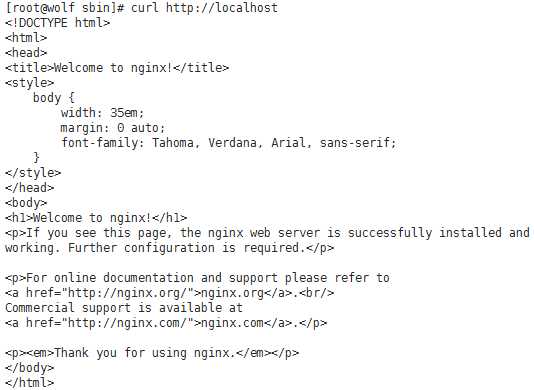Click the opening style tag
The height and width of the screenshot is (390, 534).
[x=30, y=83]
